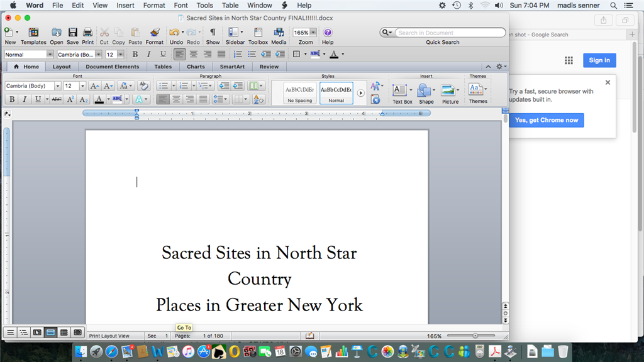Click the Undo arrow icon
The image size is (644, 362).
point(175,33)
